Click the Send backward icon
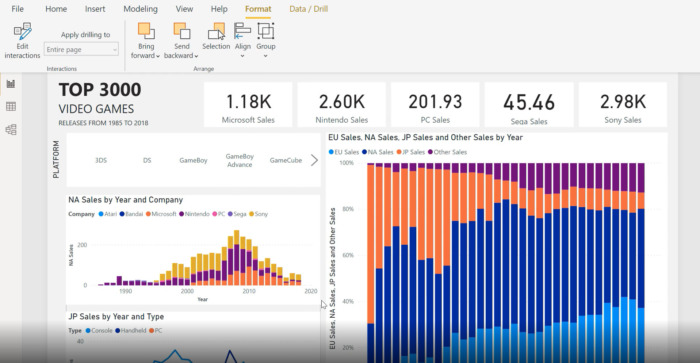The image size is (700, 363). tap(181, 31)
